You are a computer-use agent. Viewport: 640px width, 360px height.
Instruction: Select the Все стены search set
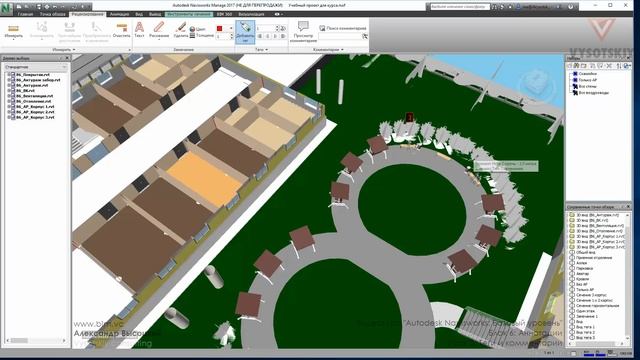pos(587,87)
